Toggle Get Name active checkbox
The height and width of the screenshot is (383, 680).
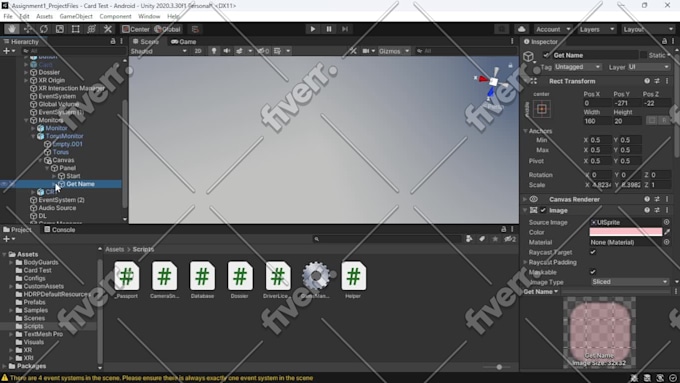[546, 55]
